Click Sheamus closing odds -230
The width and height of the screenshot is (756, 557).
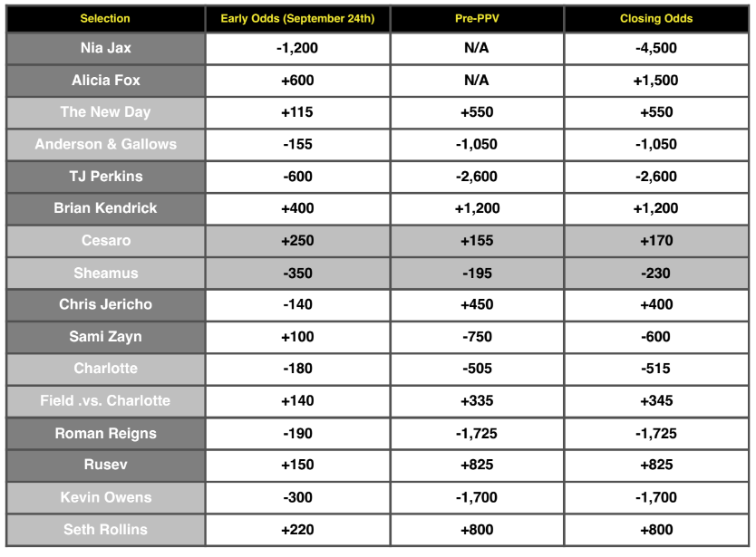tap(657, 274)
